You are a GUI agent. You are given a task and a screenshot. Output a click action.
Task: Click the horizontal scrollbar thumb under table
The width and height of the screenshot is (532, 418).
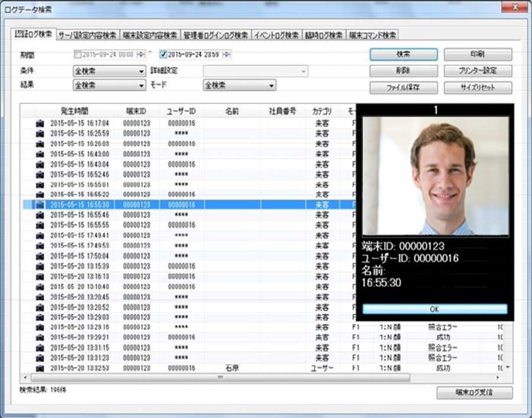[x=220, y=377]
